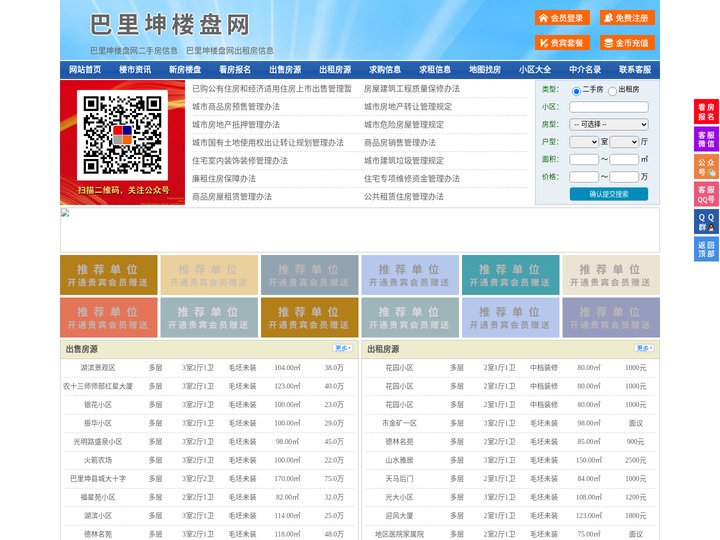Open the 客服QQ号 side floating icon
Viewport: 720px width, 540px height.
coord(706,194)
